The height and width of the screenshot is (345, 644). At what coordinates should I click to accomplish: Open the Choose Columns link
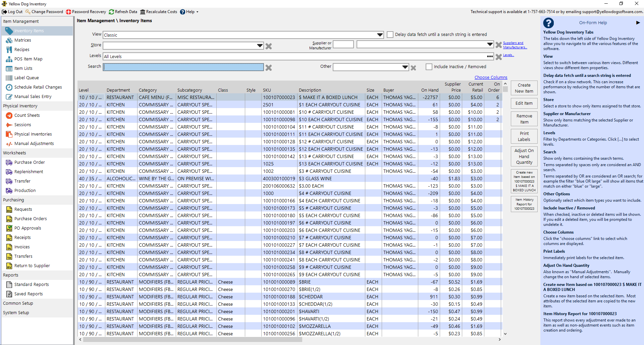click(491, 78)
